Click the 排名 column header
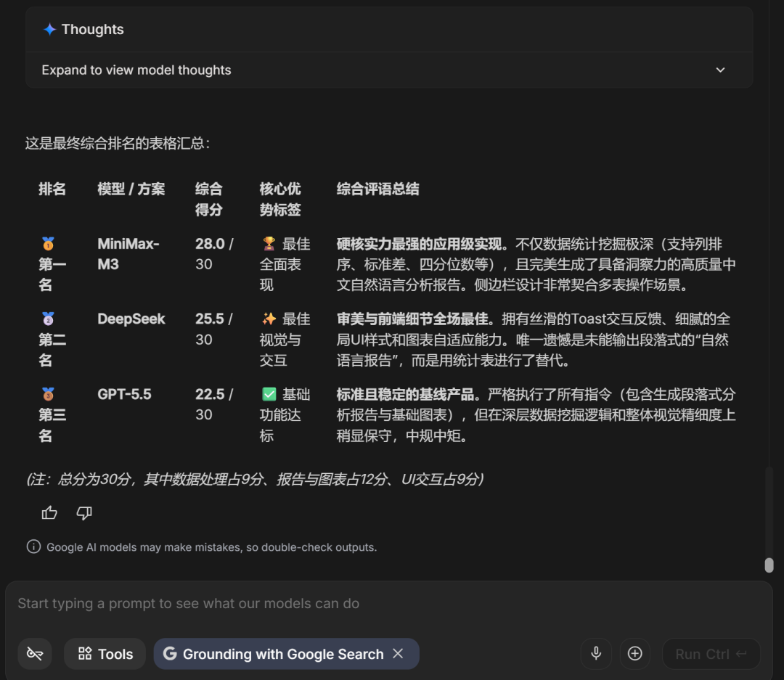Image resolution: width=784 pixels, height=680 pixels. [52, 189]
